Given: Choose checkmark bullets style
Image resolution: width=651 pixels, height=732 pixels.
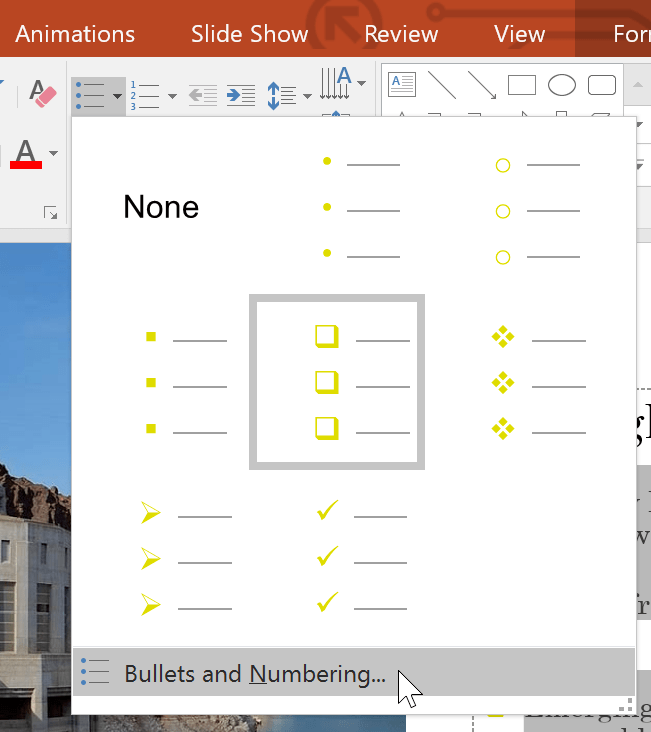Looking at the screenshot, I should pos(337,558).
